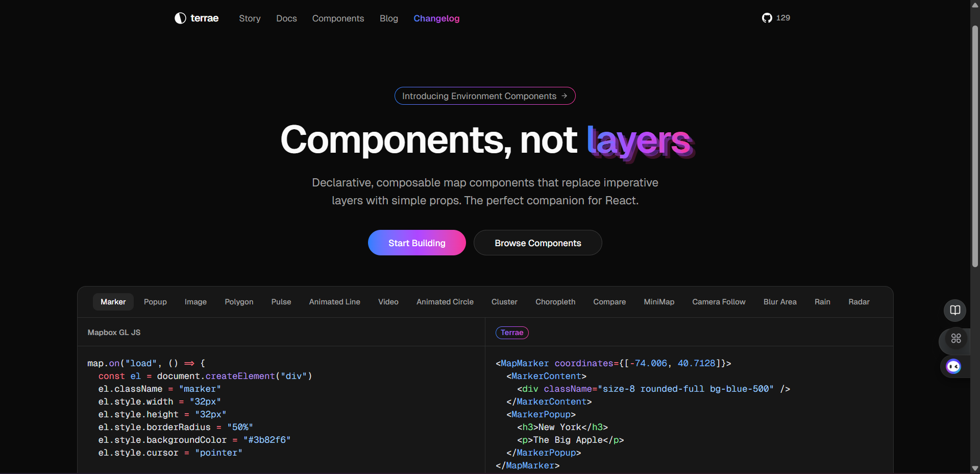Open the GitHub repository icon

tap(767, 18)
